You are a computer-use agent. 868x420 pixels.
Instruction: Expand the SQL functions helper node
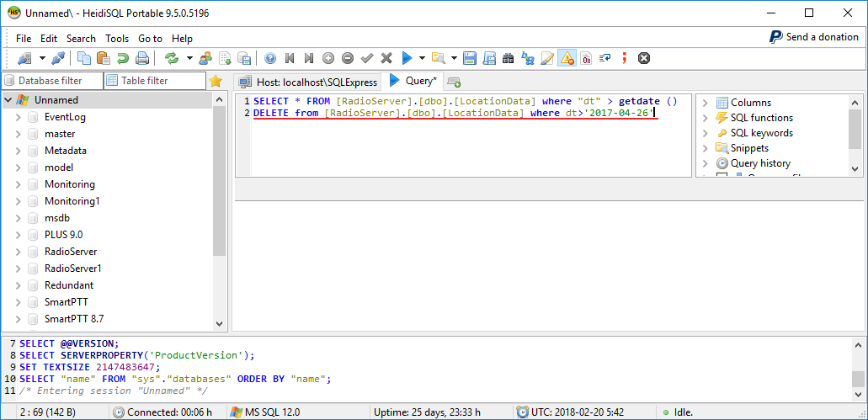point(706,118)
